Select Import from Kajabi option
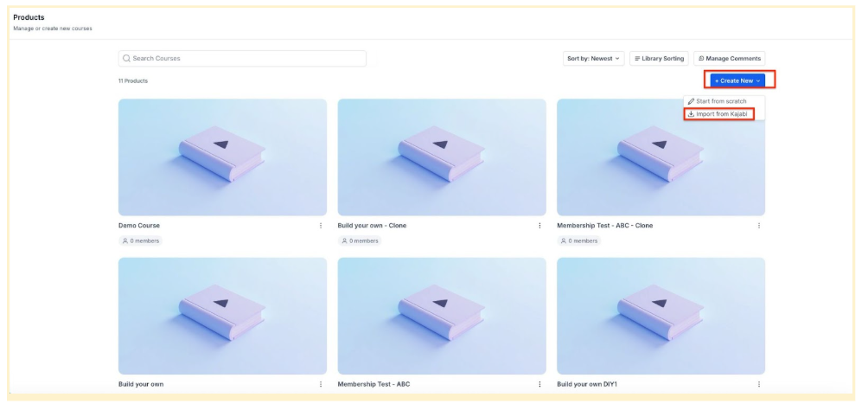The image size is (868, 410). (x=723, y=114)
